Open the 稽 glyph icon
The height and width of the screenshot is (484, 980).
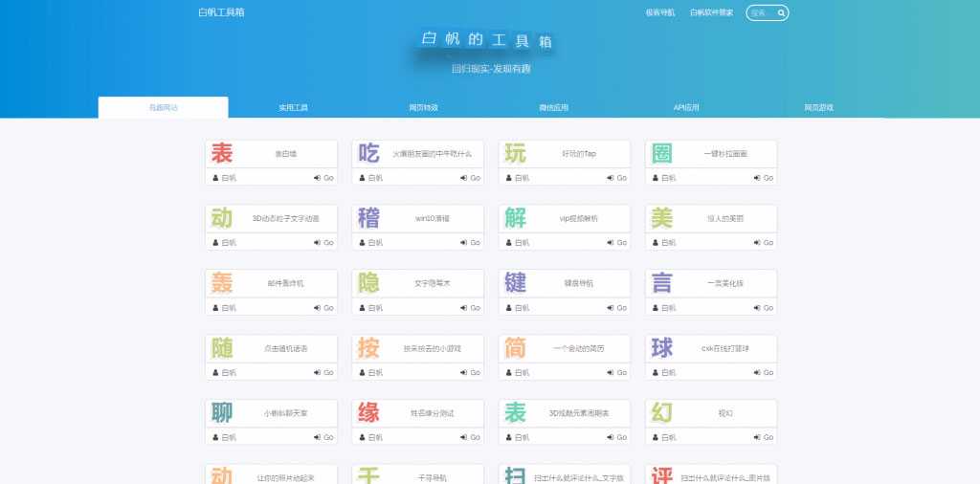click(x=368, y=218)
